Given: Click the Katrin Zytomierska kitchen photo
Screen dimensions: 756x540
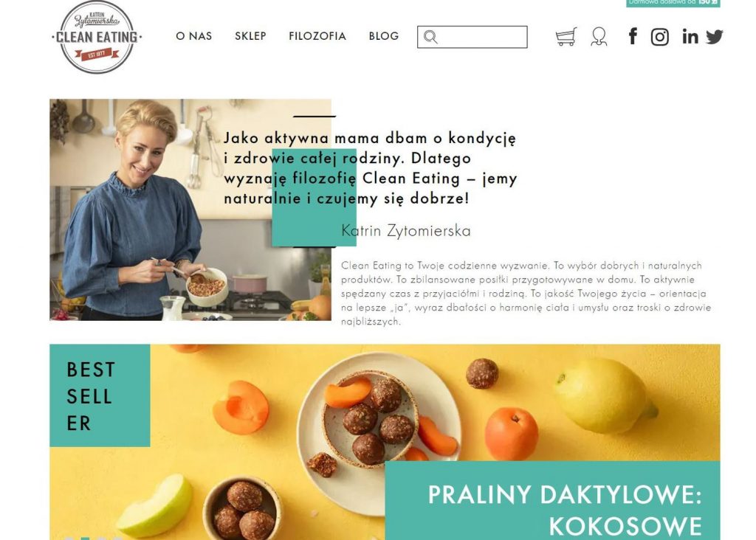Looking at the screenshot, I should point(190,210).
